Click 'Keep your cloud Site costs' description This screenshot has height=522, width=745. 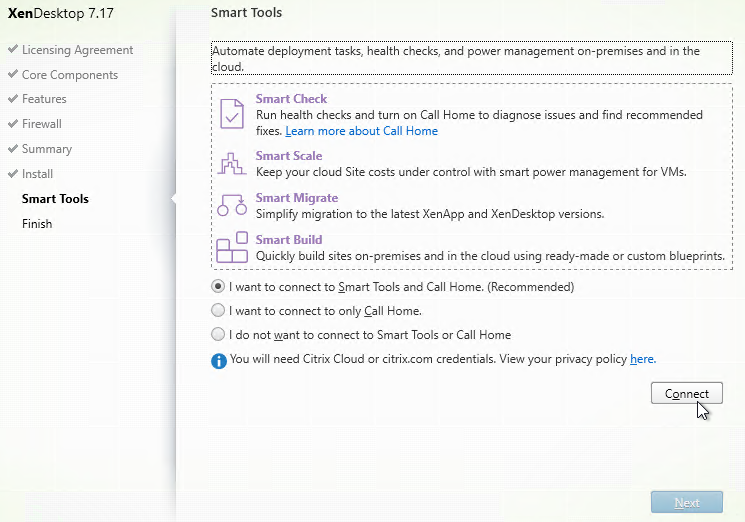[x=471, y=172]
